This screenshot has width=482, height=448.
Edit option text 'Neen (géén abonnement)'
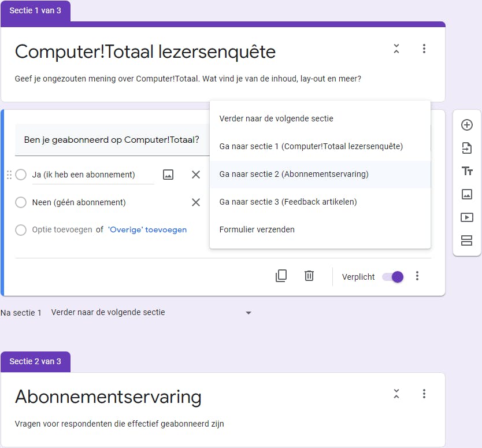point(79,202)
